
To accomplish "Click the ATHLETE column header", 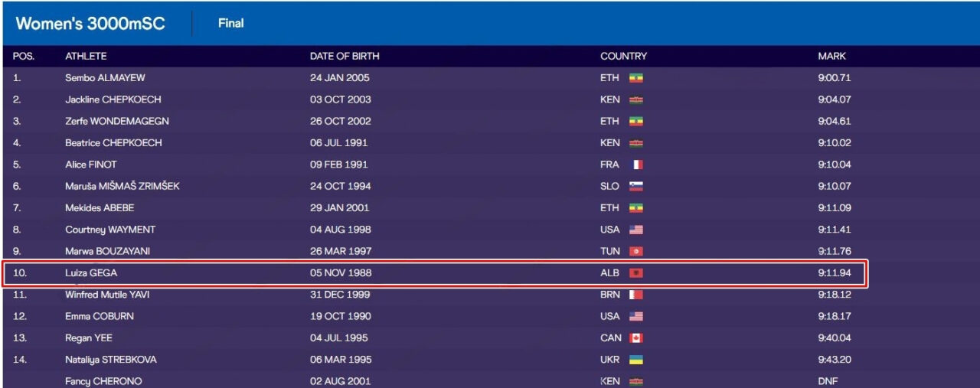I will click(x=86, y=57).
